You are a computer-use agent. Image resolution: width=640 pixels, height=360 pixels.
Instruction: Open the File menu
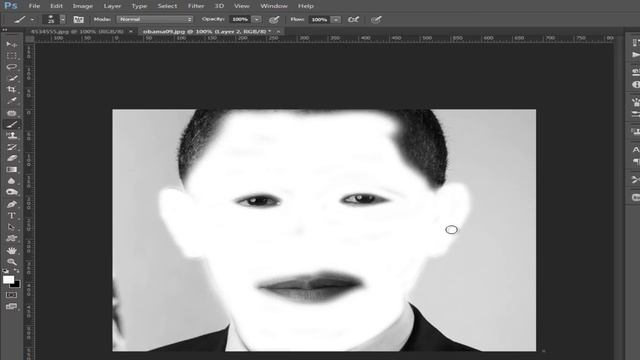(34, 6)
